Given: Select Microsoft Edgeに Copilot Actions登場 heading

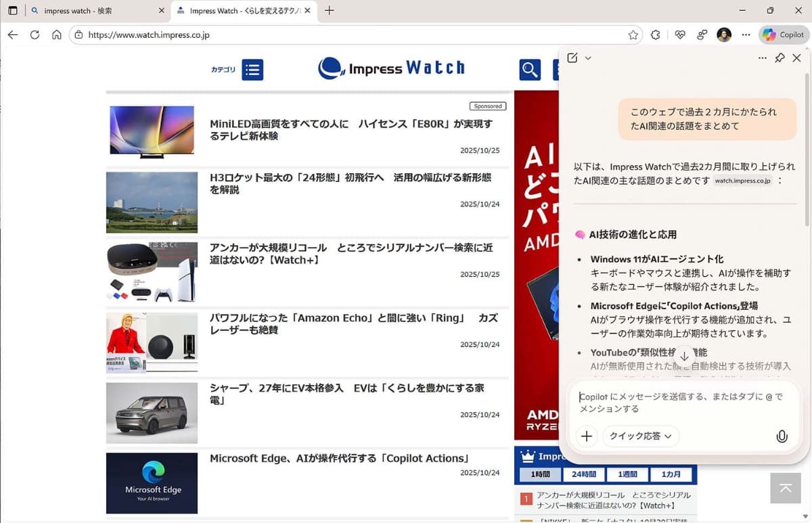Looking at the screenshot, I should point(674,306).
